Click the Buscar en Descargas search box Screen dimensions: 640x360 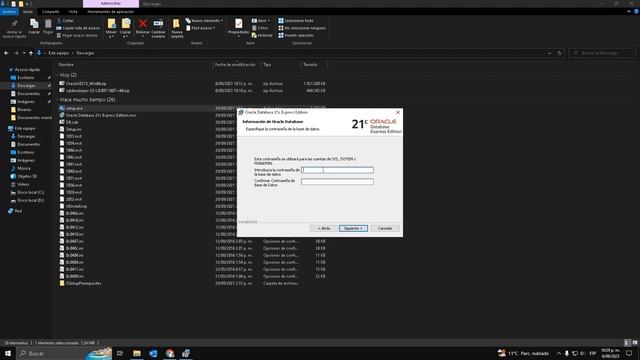point(602,53)
